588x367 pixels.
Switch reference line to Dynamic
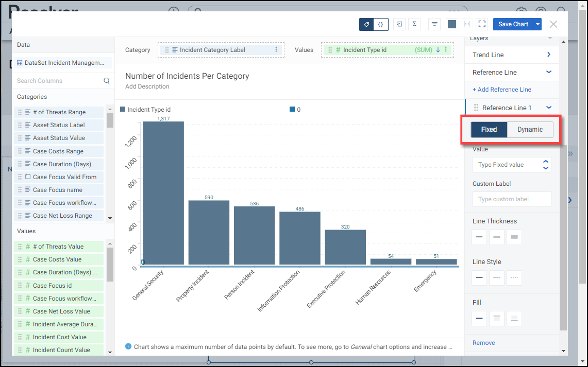530,130
